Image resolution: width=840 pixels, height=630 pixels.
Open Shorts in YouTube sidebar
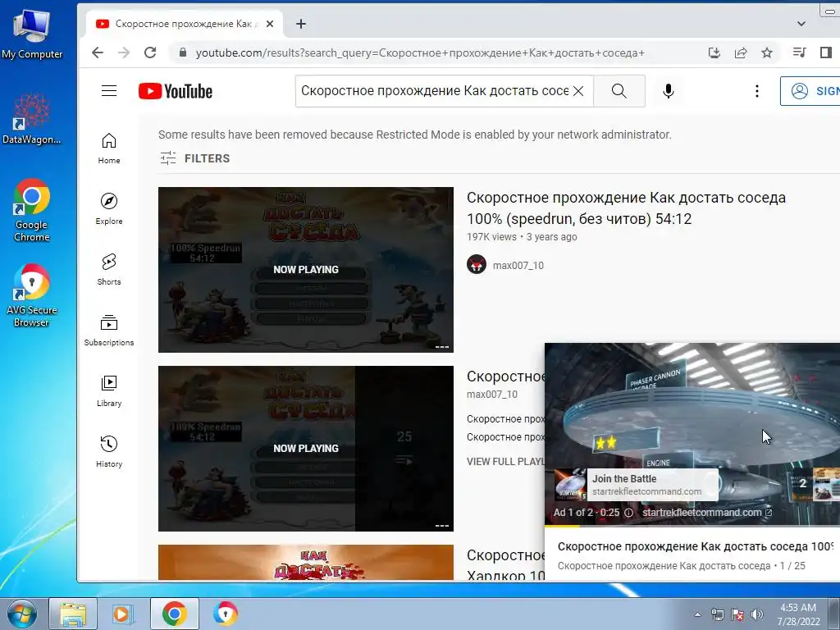click(109, 269)
